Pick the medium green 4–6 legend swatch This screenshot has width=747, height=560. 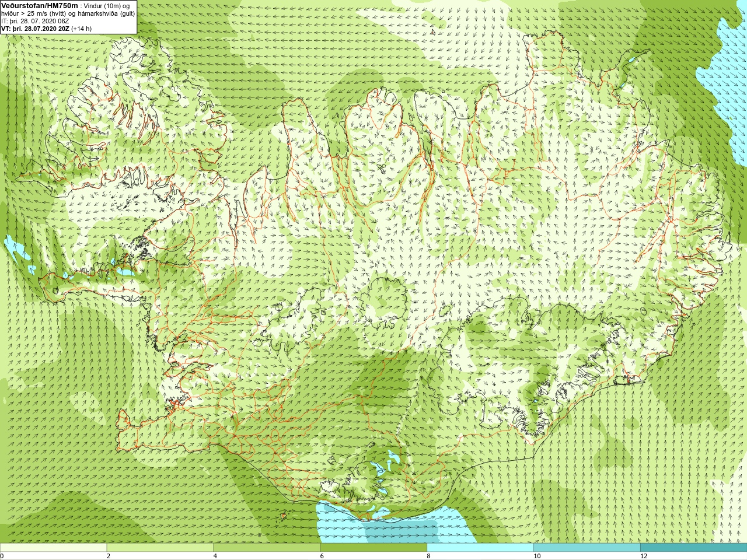267,548
